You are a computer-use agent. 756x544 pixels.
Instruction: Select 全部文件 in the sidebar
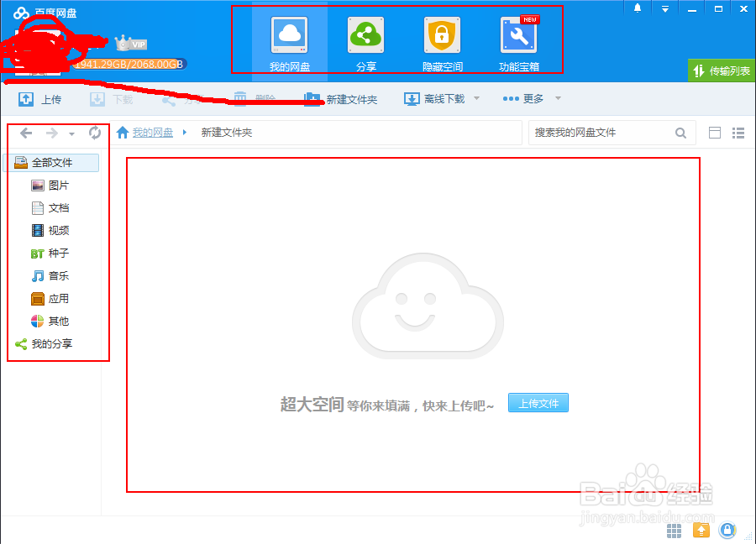[51, 163]
